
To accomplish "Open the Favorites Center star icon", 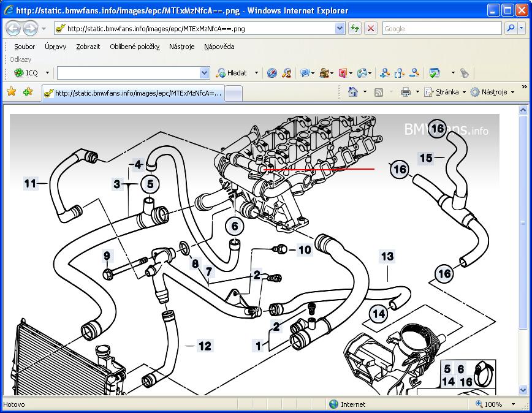I will pos(11,91).
